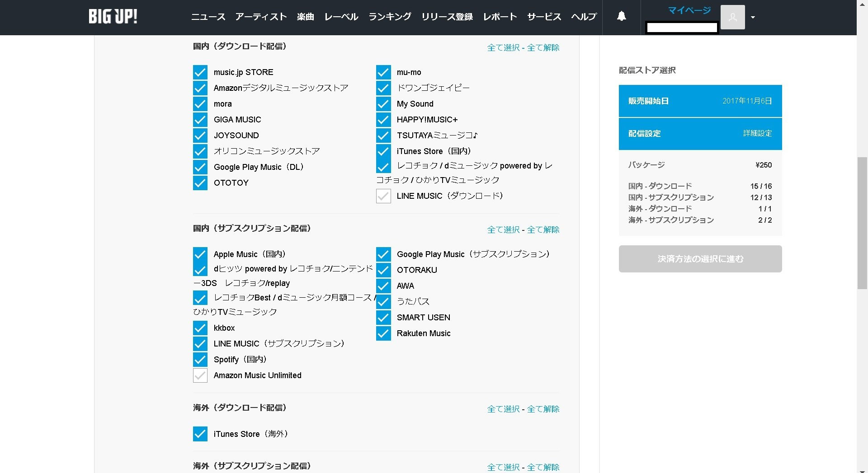Open the リリース登録 menu
Viewport: 868px width, 473px height.
click(447, 17)
